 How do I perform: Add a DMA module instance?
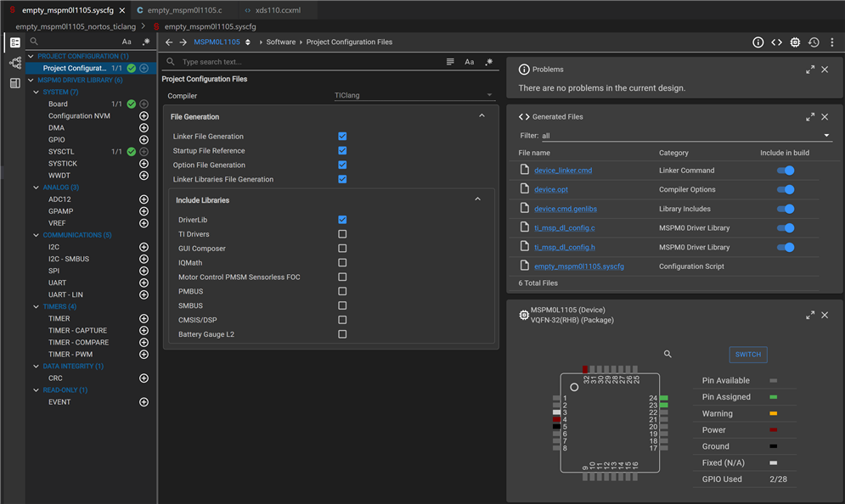(144, 127)
